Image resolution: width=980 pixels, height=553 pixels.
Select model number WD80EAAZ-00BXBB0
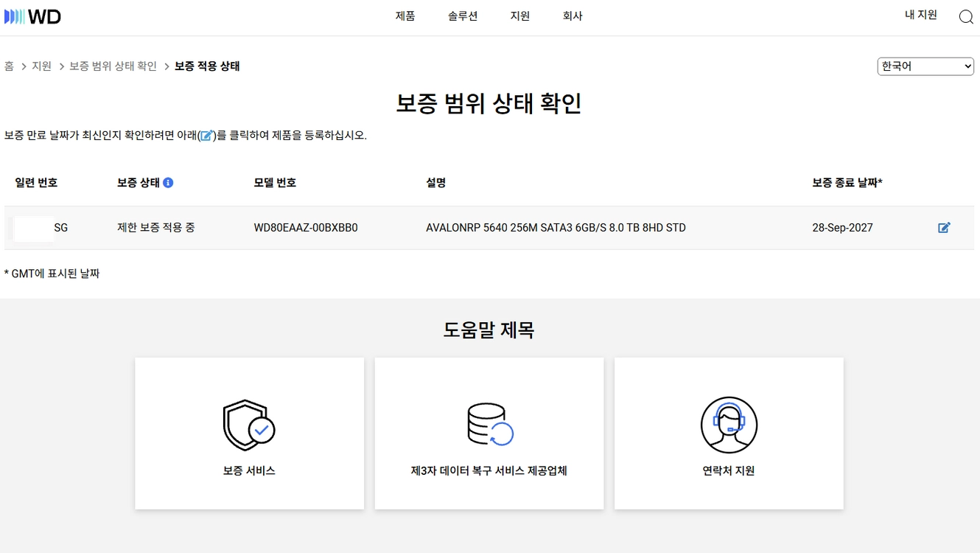306,228
